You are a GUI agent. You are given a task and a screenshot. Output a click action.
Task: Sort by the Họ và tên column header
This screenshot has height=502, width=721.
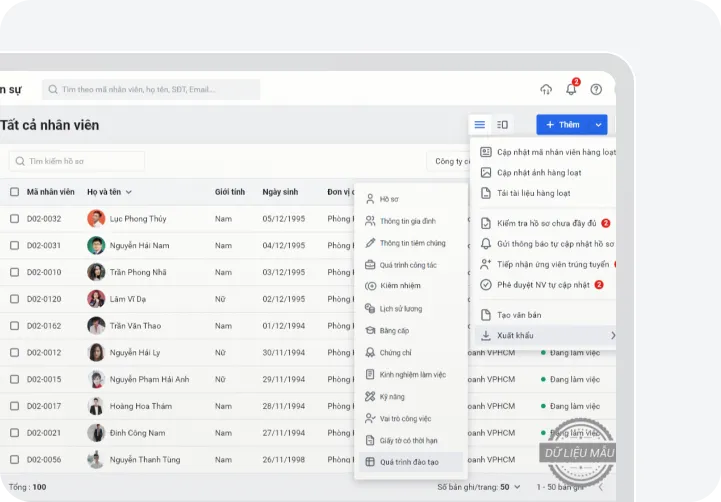[x=109, y=192]
